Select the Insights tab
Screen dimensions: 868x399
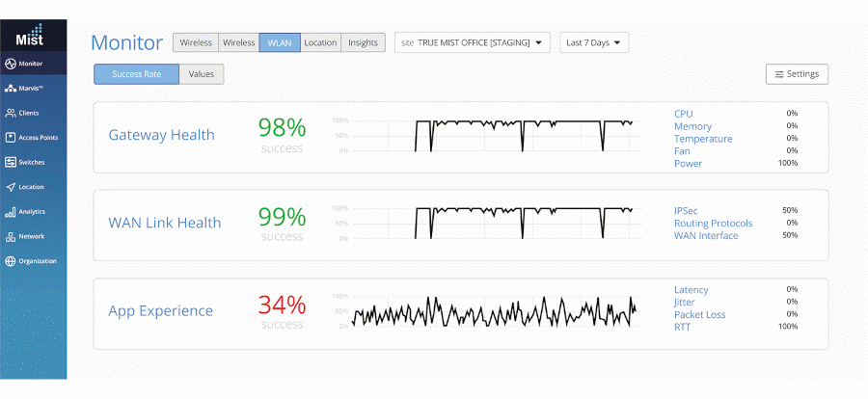coord(364,42)
